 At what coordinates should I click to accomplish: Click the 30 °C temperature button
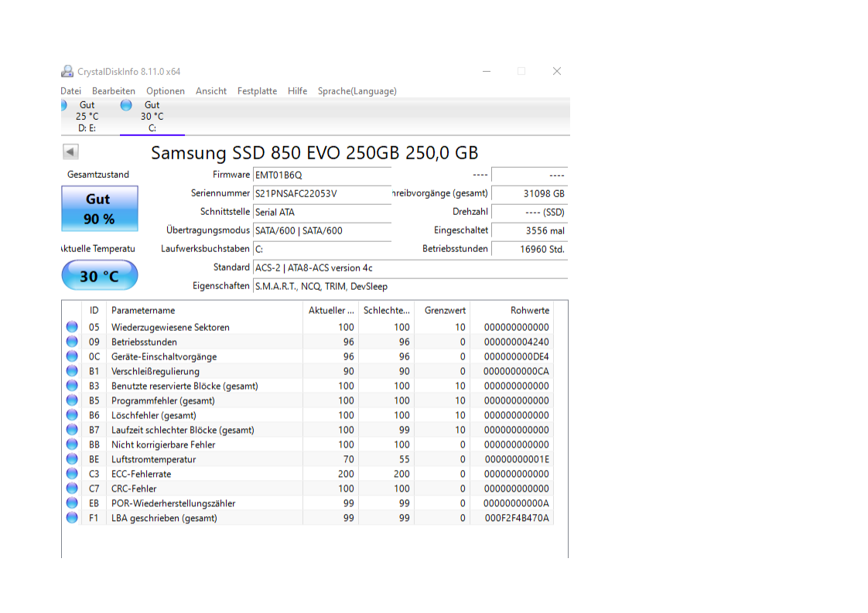coord(100,275)
